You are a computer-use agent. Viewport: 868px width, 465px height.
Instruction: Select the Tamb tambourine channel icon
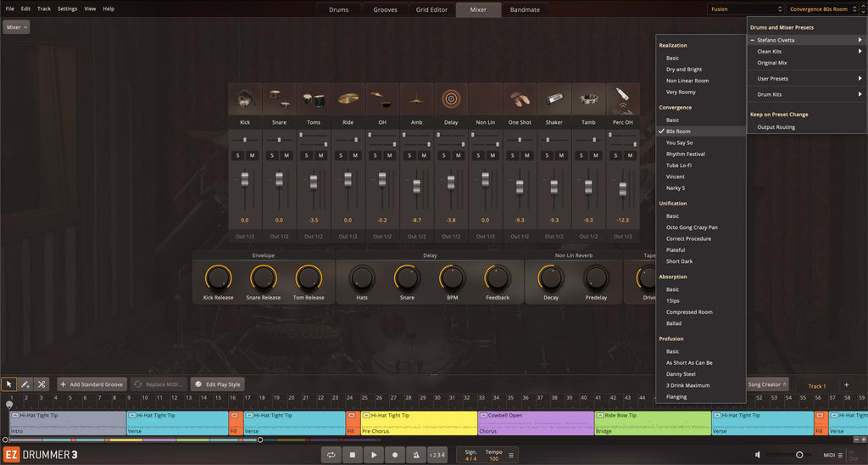pyautogui.click(x=588, y=99)
